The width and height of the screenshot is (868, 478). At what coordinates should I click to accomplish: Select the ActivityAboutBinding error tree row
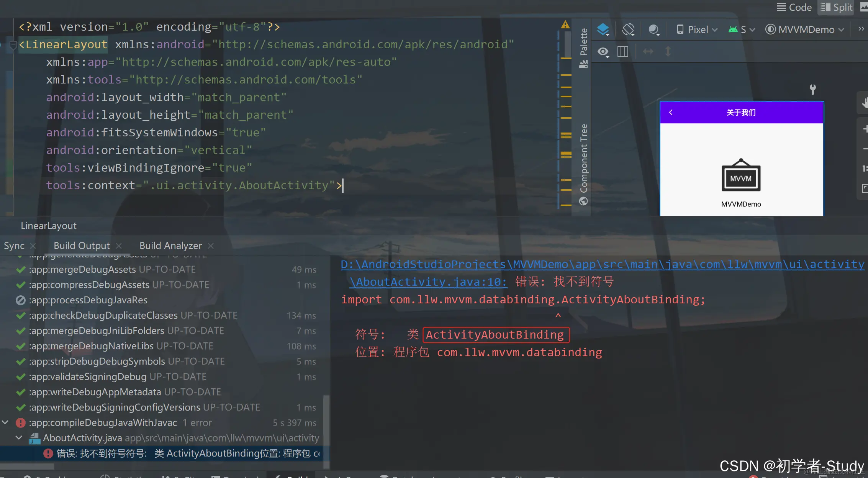point(184,453)
